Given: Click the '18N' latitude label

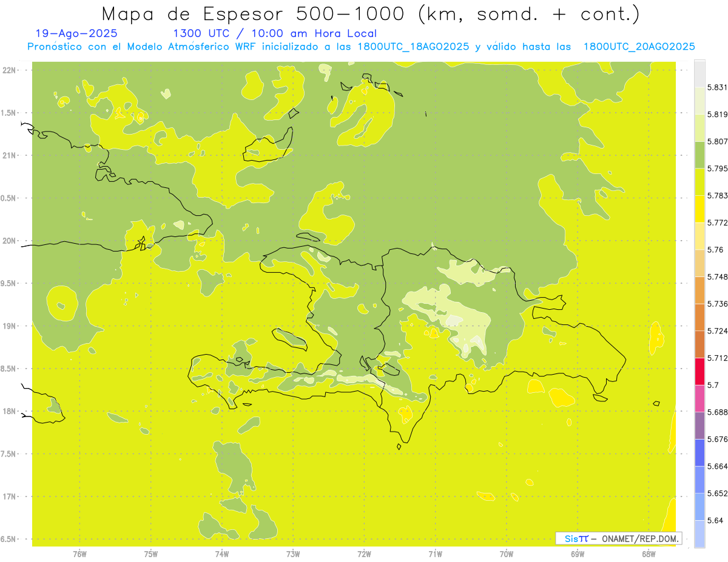Looking at the screenshot, I should click(10, 411).
